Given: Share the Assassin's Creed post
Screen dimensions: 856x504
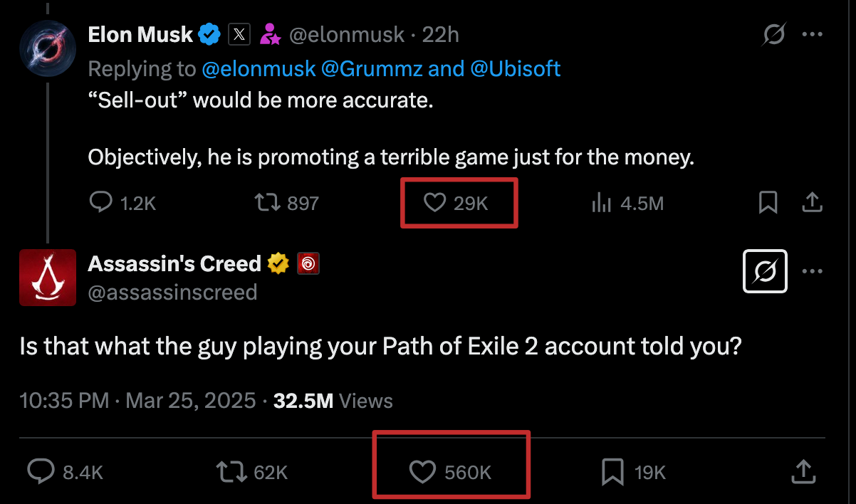Looking at the screenshot, I should 803,471.
